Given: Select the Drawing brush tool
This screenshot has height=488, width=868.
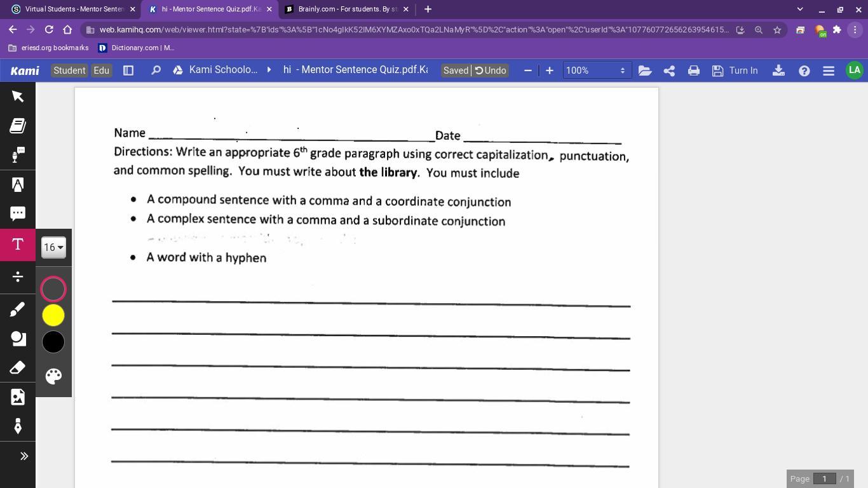Looking at the screenshot, I should coord(18,309).
